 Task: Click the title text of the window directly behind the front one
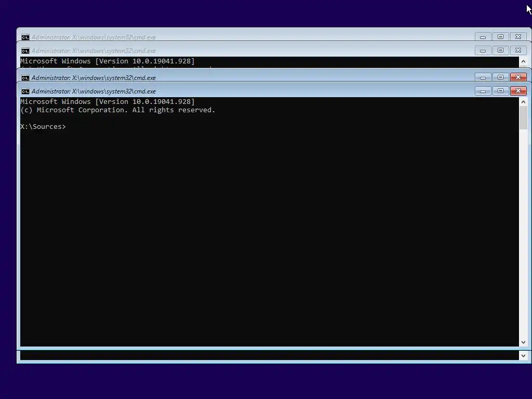tap(94, 78)
